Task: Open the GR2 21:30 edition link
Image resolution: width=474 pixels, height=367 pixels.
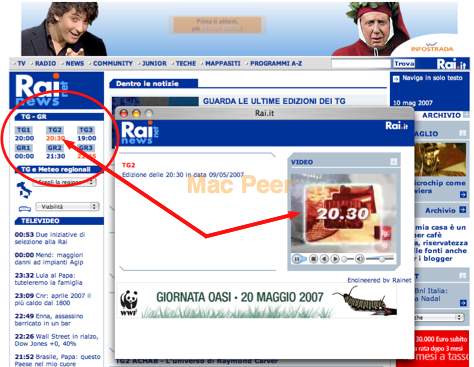Action: click(x=55, y=152)
